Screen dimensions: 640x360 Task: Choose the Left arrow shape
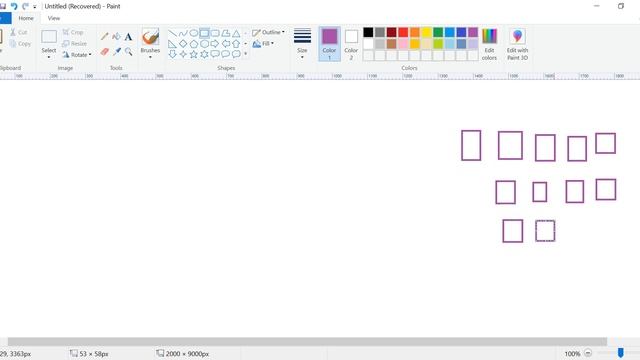pyautogui.click(x=226, y=44)
